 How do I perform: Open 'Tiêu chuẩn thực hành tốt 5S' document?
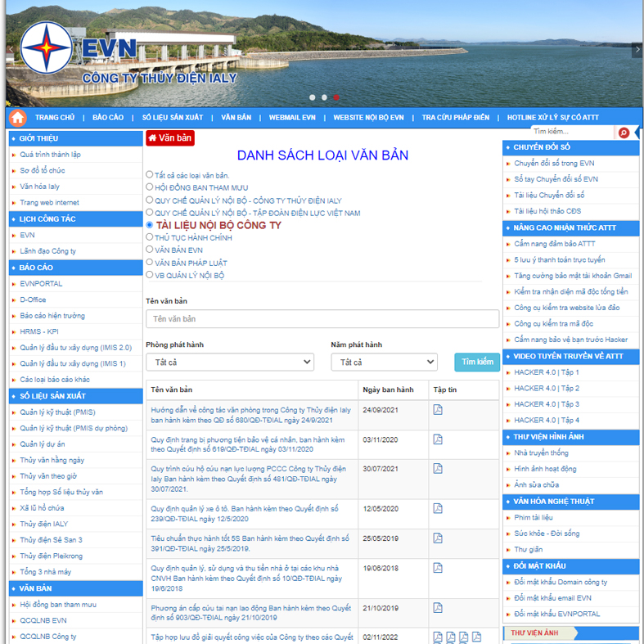click(250, 543)
